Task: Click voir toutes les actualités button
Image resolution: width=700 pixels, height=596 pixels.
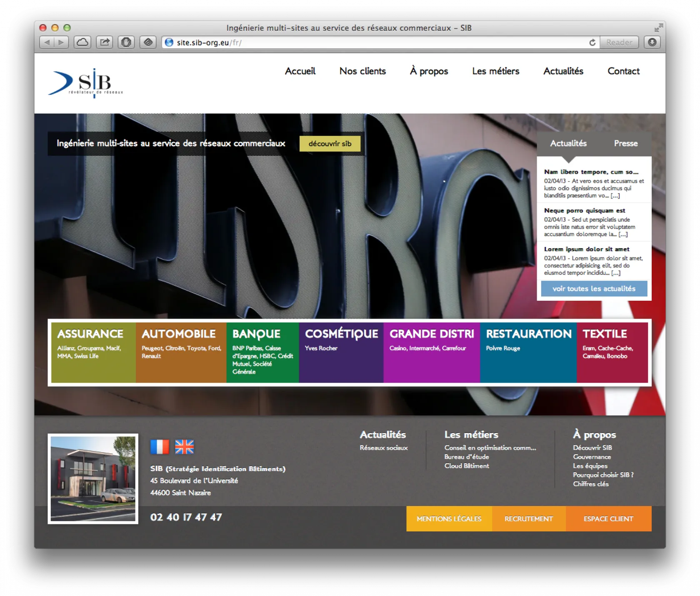Action: [594, 289]
